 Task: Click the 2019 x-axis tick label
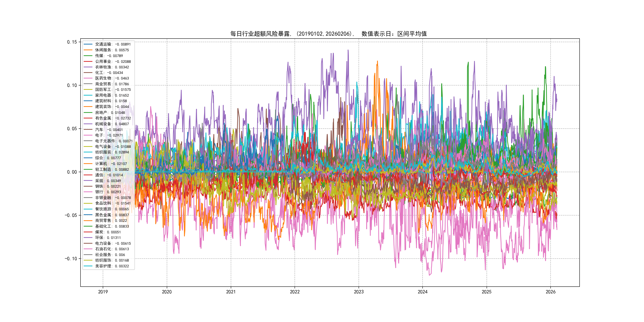103,292
